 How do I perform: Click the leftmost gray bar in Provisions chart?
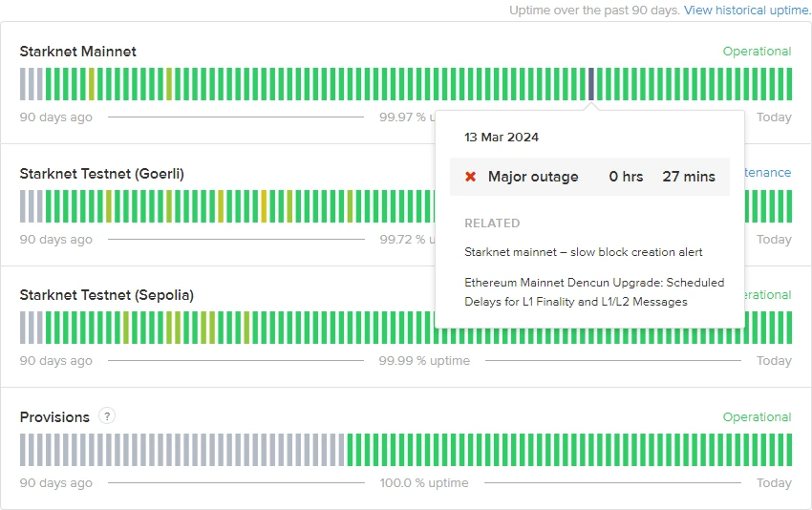(22, 450)
